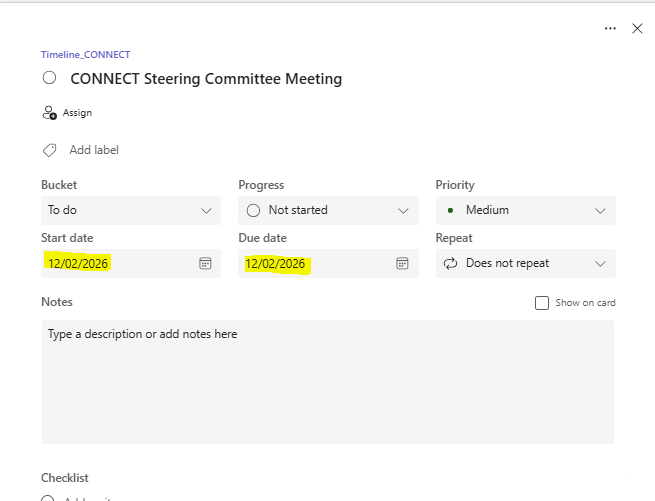Click the repeat arrows icon
Image resolution: width=655 pixels, height=501 pixels.
click(450, 263)
